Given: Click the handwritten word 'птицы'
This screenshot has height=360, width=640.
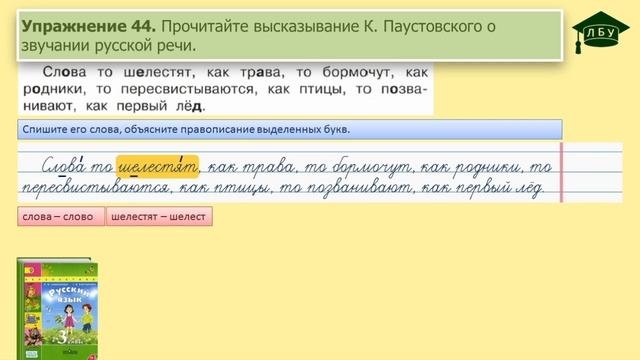Looking at the screenshot, I should [x=242, y=187].
